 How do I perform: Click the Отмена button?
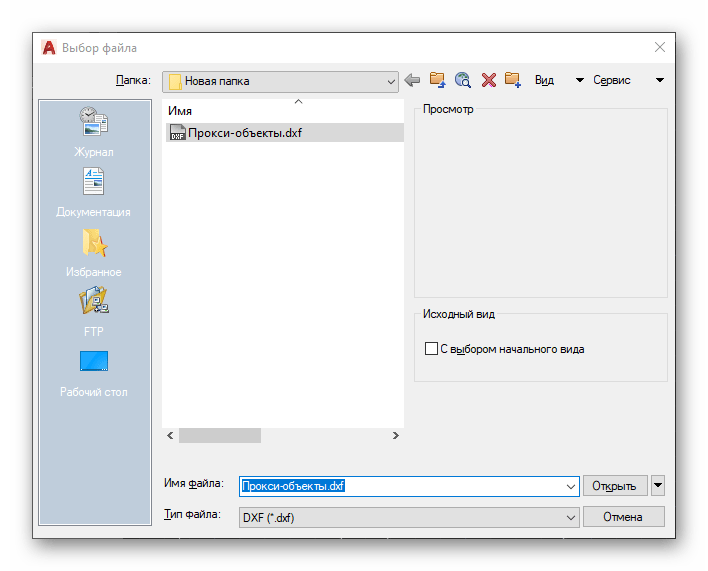tap(624, 517)
